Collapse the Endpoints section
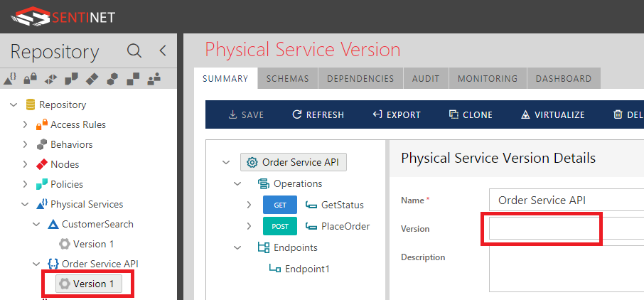 click(237, 247)
